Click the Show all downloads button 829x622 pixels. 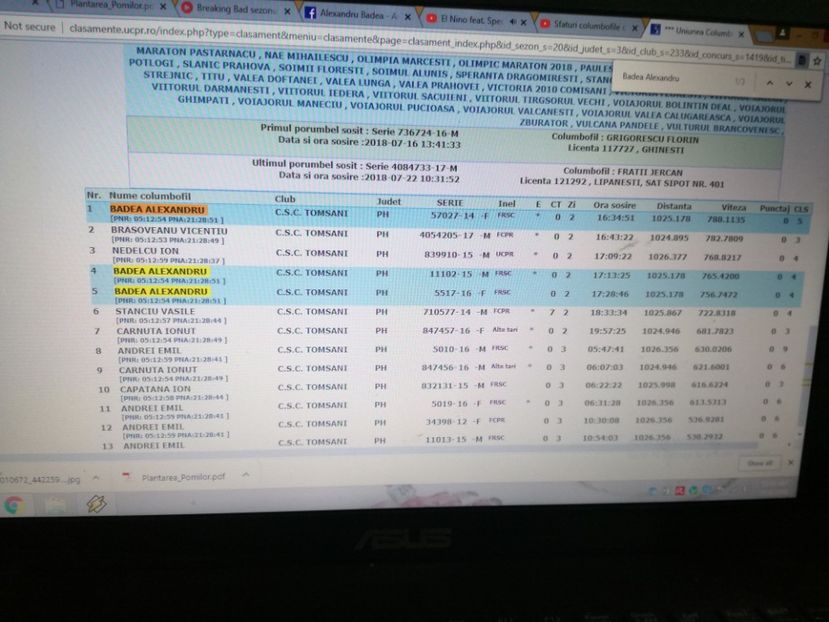tap(759, 463)
